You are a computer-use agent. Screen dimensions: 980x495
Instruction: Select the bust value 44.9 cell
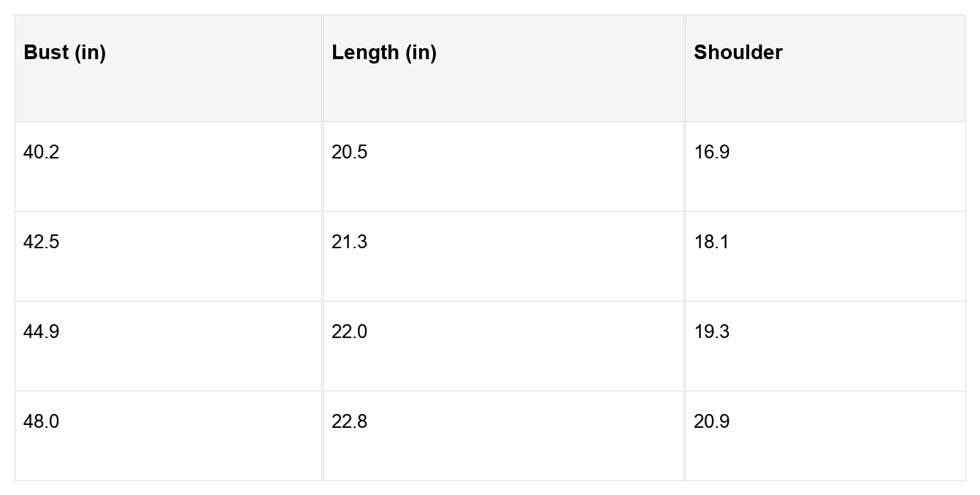42,331
